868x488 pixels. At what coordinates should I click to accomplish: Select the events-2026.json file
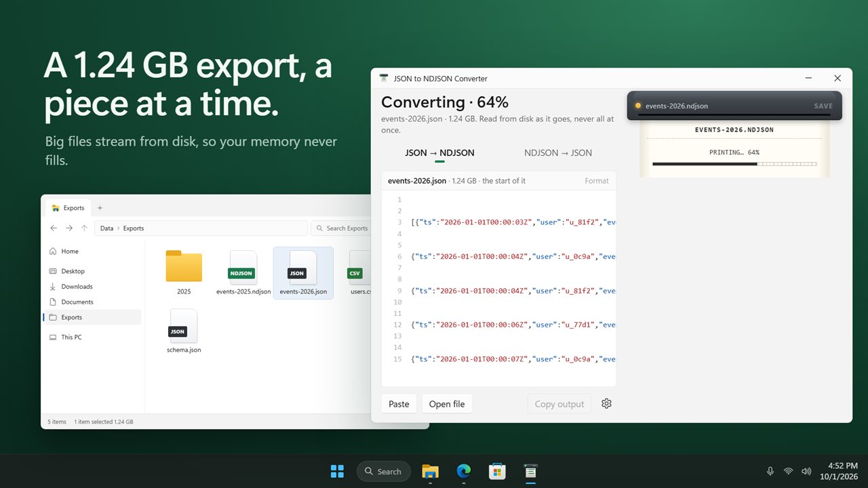(x=303, y=272)
